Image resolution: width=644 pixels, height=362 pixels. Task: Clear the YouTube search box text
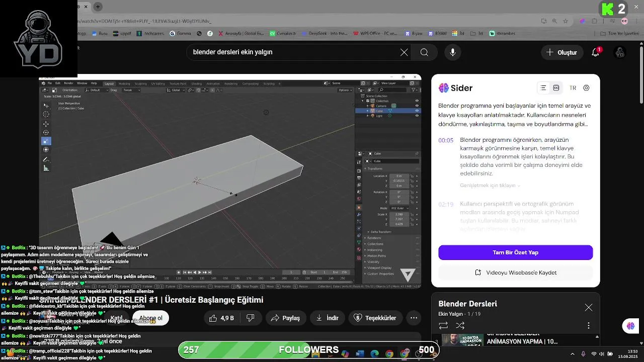(x=404, y=52)
